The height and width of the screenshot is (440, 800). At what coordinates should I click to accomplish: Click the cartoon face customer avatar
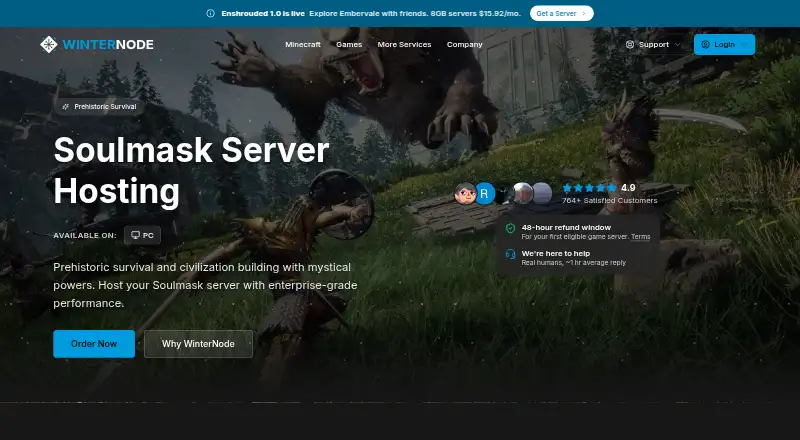click(464, 193)
